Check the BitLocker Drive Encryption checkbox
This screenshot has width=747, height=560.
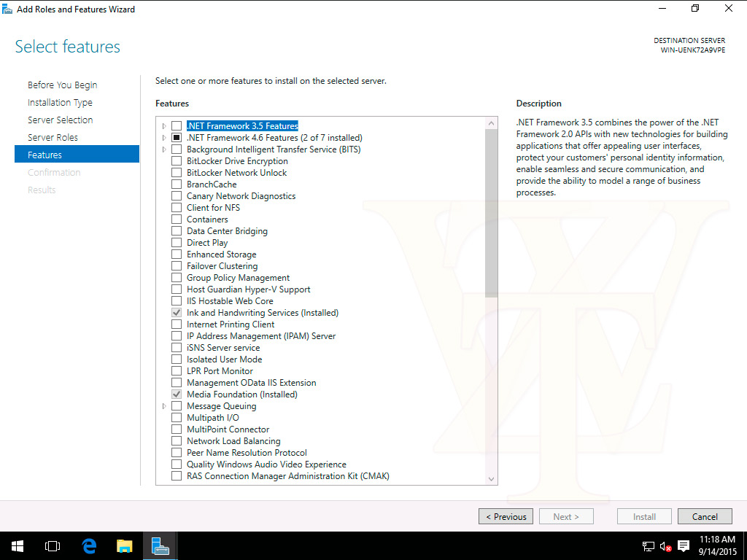tap(177, 161)
